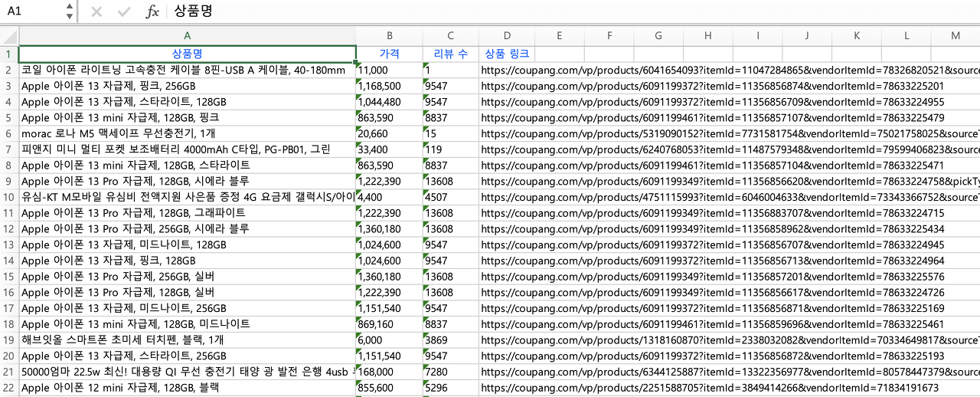Click the confirm checkmark formula bar icon
980x397 pixels.
point(124,11)
